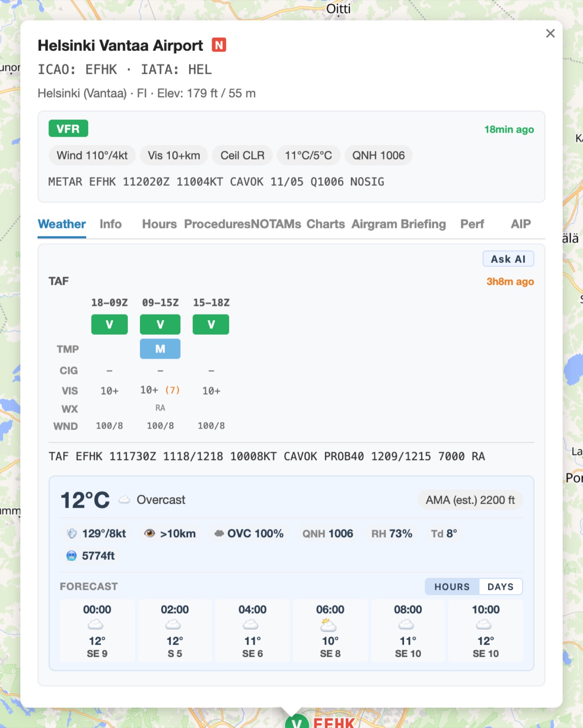Click the green V badge for 15–18Z

pos(211,324)
